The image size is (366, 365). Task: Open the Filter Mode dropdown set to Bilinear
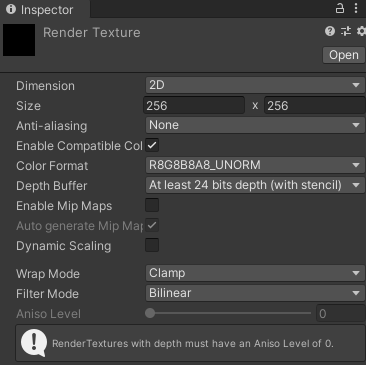(255, 293)
